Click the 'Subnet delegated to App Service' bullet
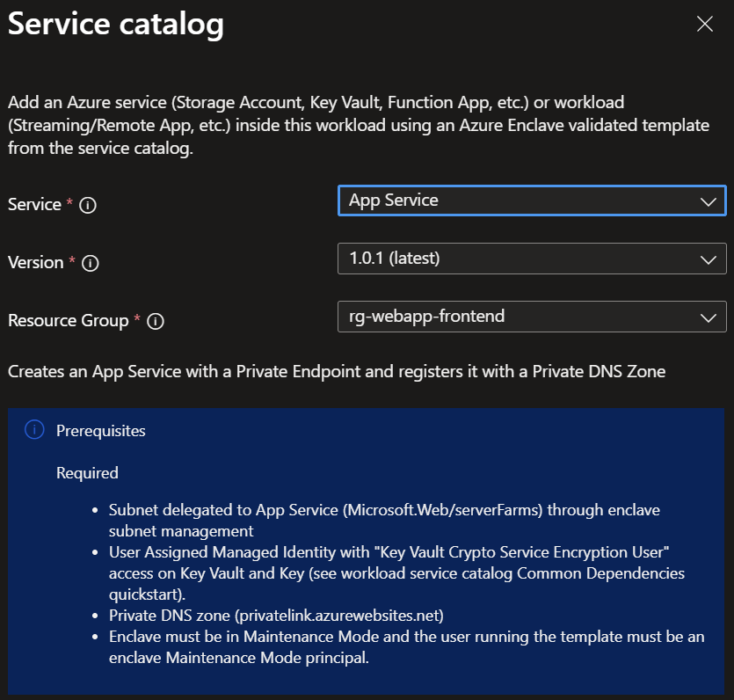The image size is (734, 700). tap(384, 521)
